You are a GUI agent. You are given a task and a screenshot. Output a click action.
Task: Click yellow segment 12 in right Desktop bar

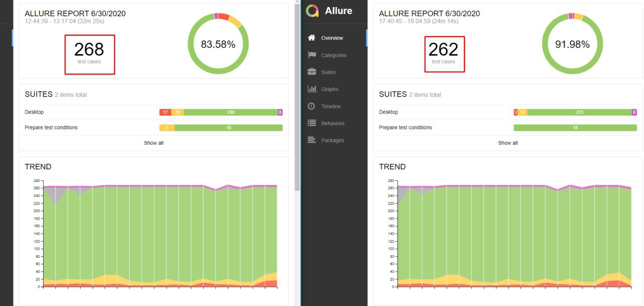point(522,112)
